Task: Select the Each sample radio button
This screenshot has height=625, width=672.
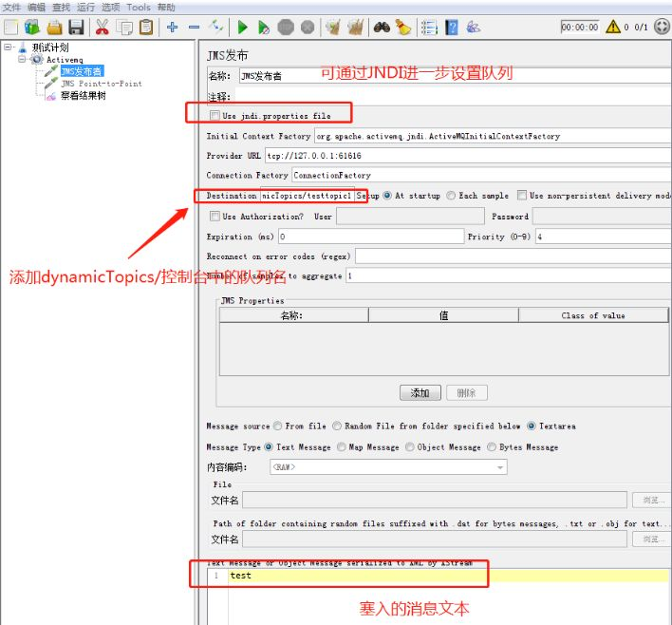Action: [451, 196]
